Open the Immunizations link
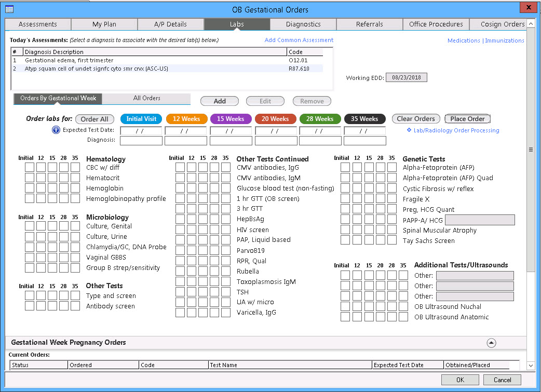541x392 pixels. coord(505,40)
